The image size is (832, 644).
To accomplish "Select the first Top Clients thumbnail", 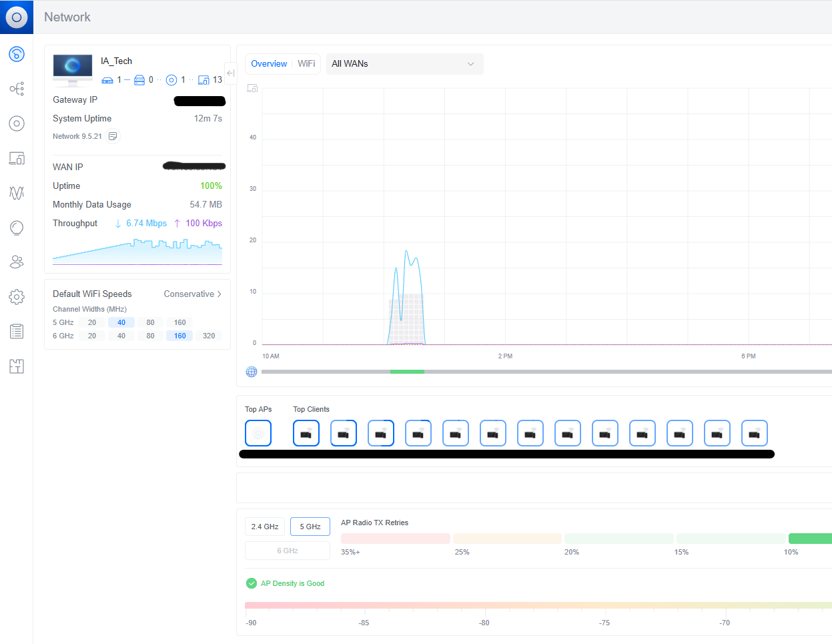I will point(306,433).
